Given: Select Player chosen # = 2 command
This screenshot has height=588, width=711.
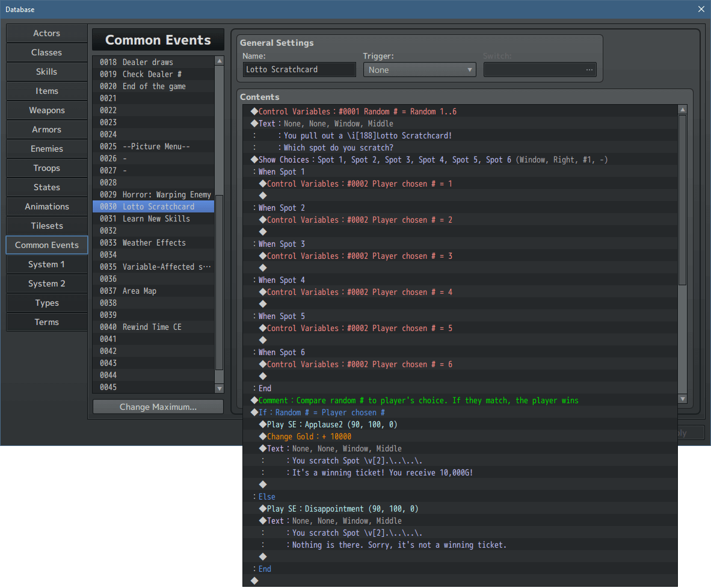Looking at the screenshot, I should 460,220.
